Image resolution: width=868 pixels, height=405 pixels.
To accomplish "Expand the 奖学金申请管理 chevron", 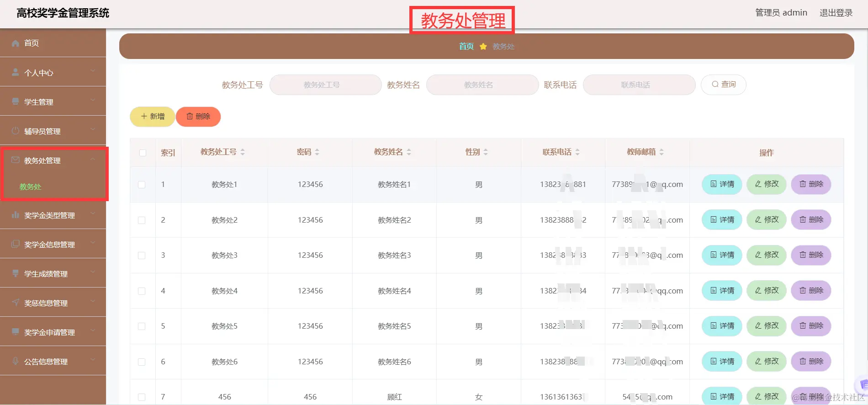I will coord(93,330).
